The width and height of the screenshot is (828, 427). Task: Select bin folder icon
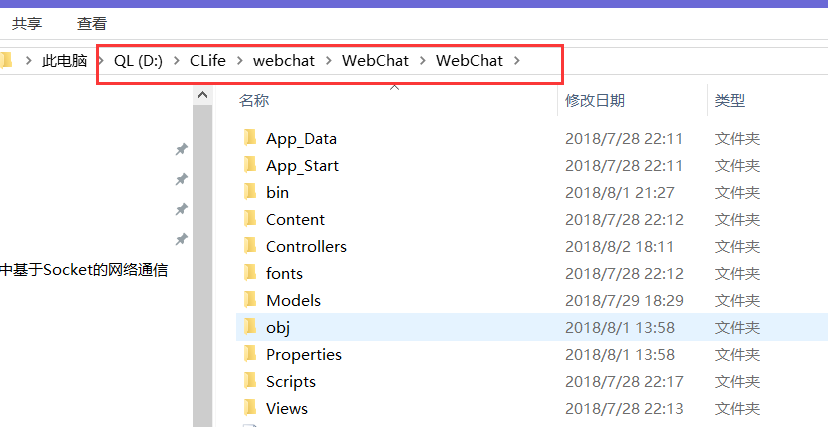click(250, 192)
